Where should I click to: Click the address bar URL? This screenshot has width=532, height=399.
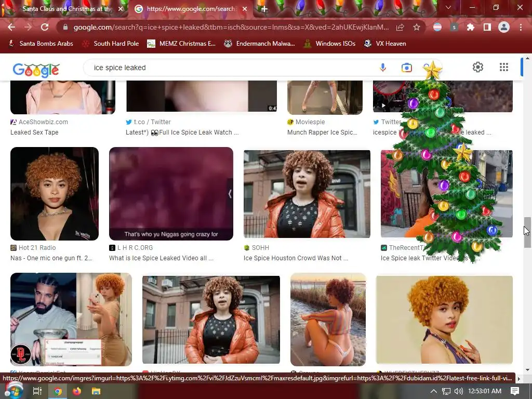point(231,27)
